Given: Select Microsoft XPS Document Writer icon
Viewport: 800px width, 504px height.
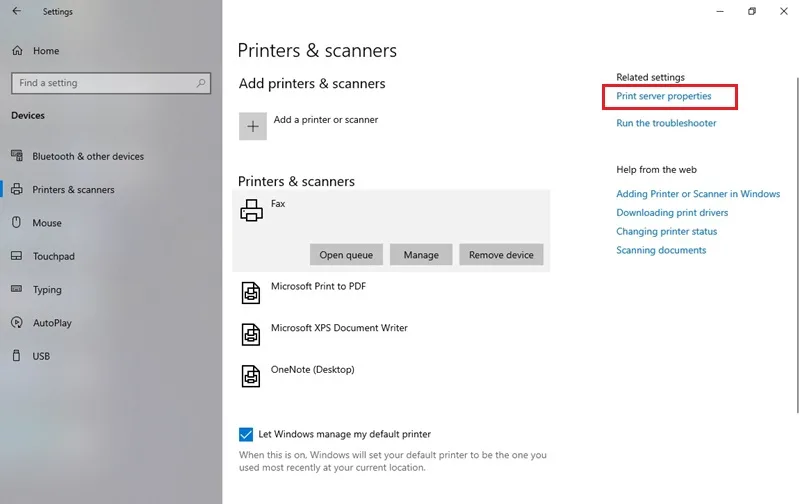Looking at the screenshot, I should (251, 335).
